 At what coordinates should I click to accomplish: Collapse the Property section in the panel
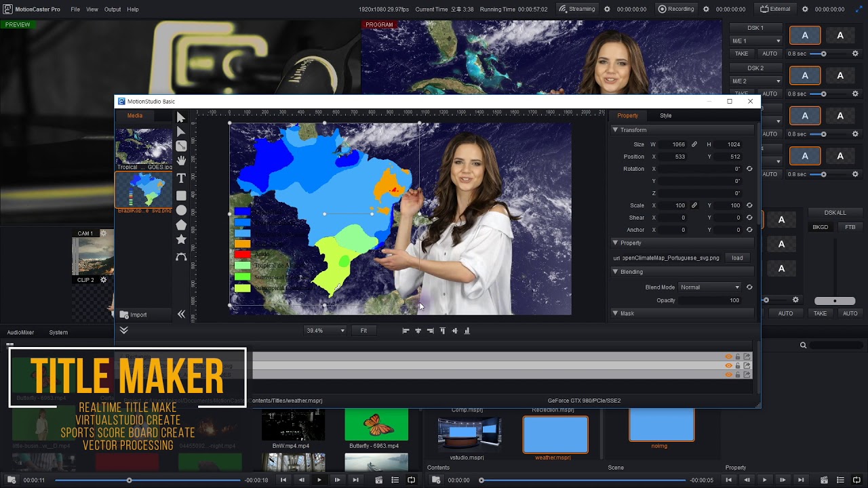click(x=616, y=243)
